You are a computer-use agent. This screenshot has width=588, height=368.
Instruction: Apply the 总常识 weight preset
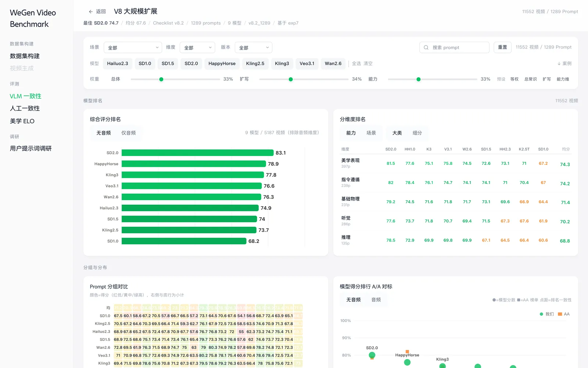pos(530,79)
